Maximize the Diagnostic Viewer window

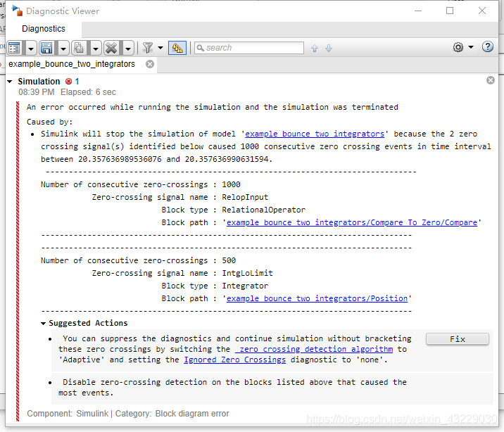click(450, 11)
